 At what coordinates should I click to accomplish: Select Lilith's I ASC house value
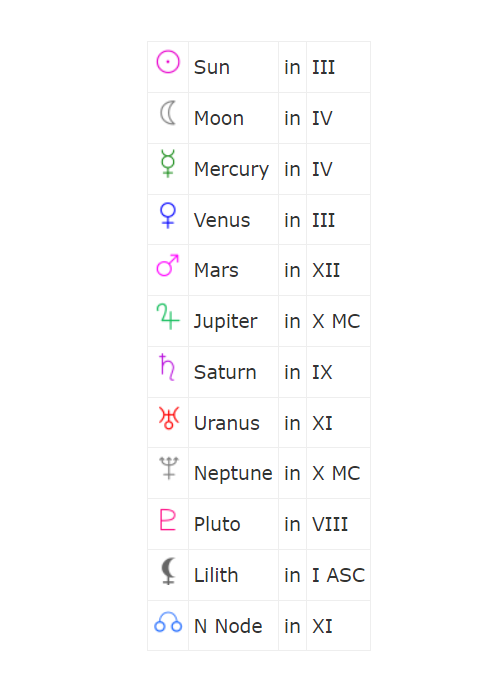[338, 575]
